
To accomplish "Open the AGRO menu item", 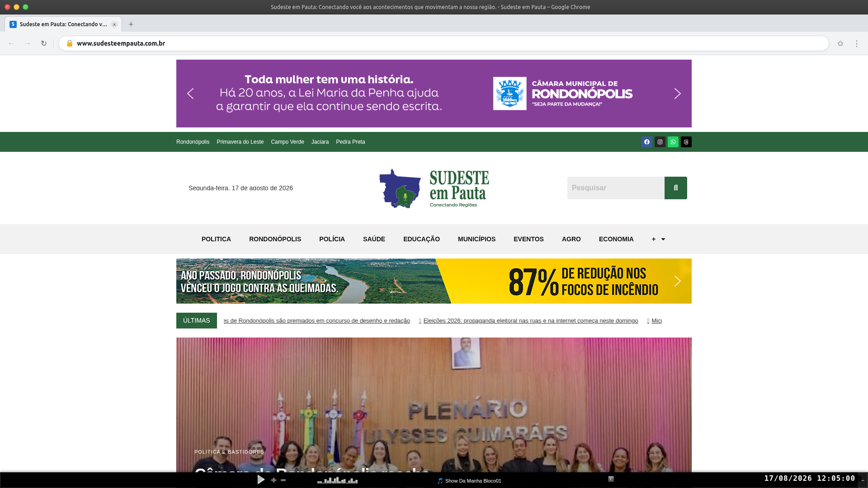I will [571, 239].
